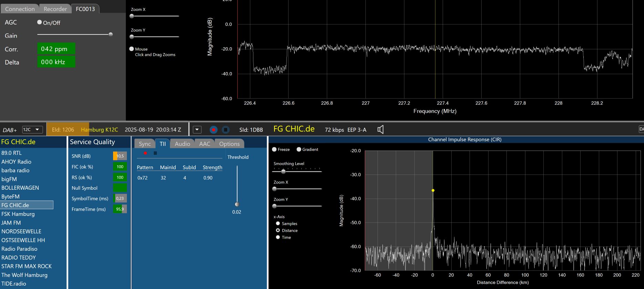
Task: Open the 12C channel dropdown
Action: coord(32,130)
